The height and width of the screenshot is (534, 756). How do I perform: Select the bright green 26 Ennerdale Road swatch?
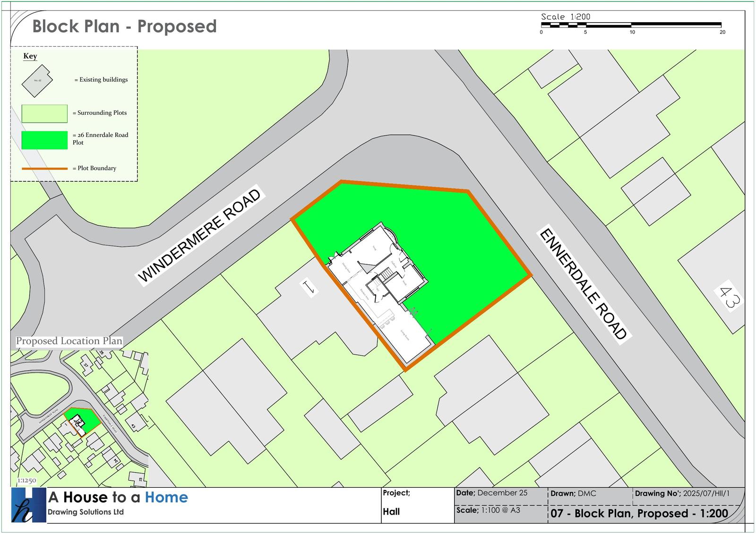tap(44, 140)
